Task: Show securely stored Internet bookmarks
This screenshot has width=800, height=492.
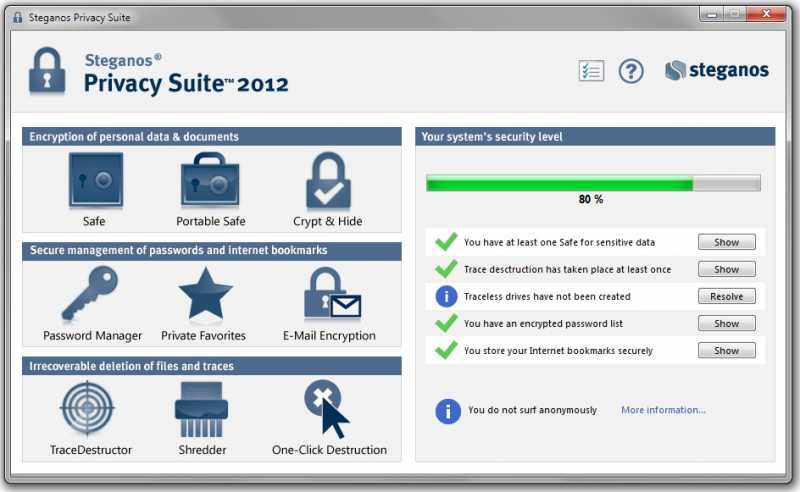Action: point(727,351)
